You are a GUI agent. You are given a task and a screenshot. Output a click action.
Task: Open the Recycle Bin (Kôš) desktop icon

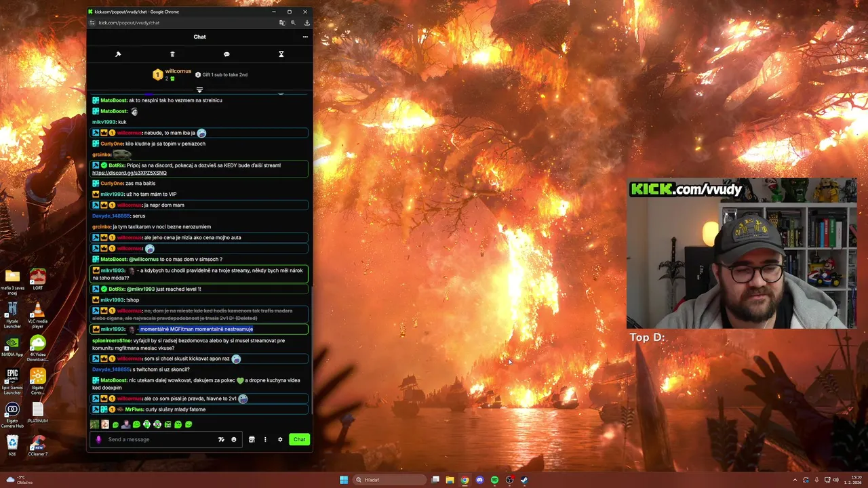12,446
